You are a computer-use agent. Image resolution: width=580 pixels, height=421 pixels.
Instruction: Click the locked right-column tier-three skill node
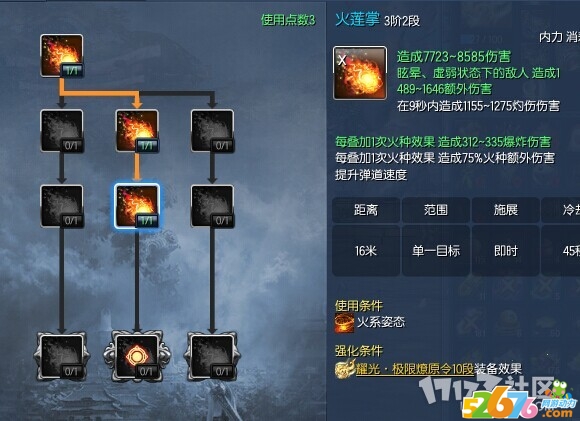[x=212, y=206]
